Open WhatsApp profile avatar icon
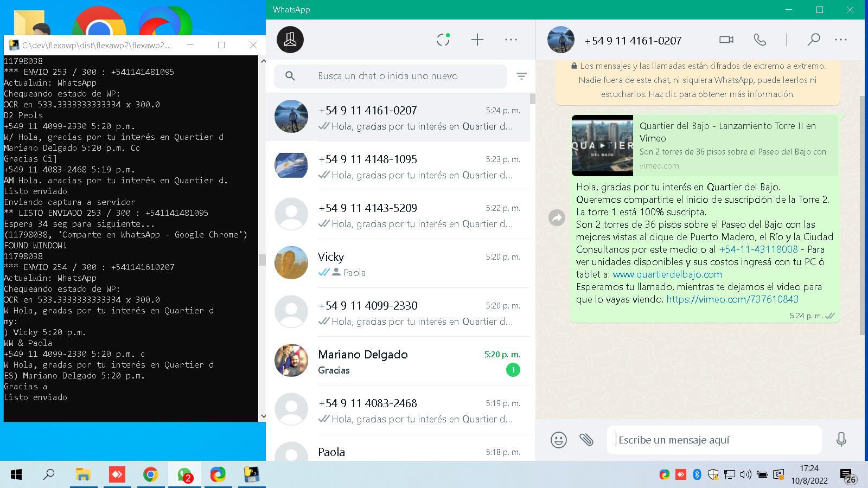This screenshot has width=868, height=488. 290,40
